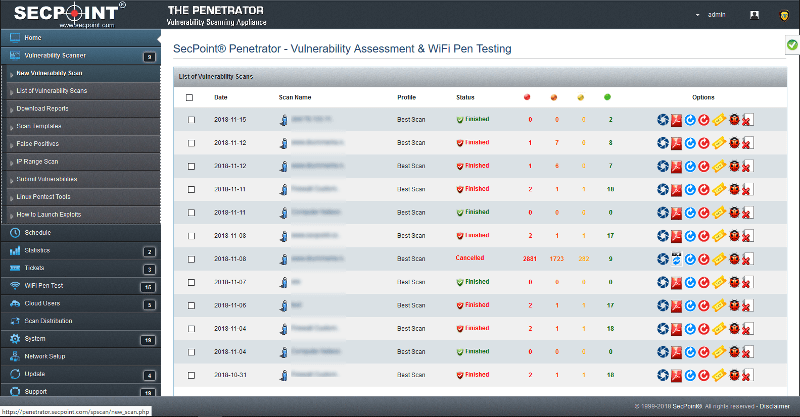Image resolution: width=800 pixels, height=417 pixels.
Task: Click the Home monitor icon in sidebar
Action: click(15, 38)
